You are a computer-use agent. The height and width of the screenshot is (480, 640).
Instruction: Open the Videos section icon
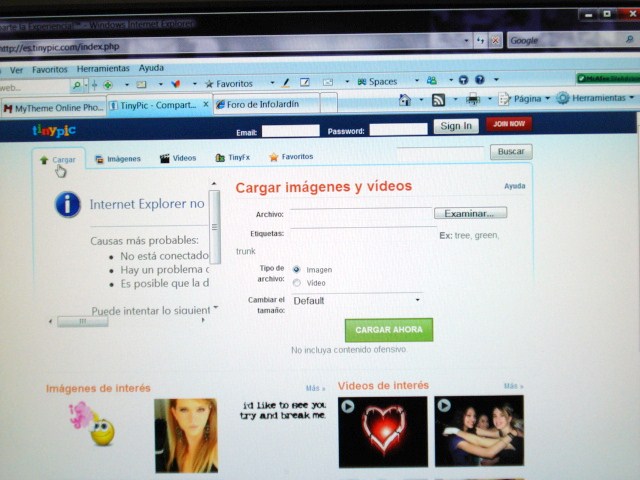coord(165,158)
